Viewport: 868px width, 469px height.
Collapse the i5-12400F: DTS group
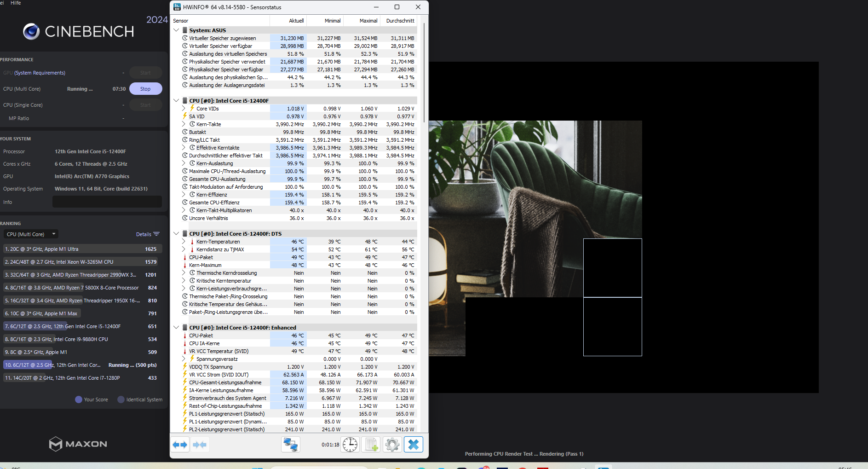coord(176,234)
